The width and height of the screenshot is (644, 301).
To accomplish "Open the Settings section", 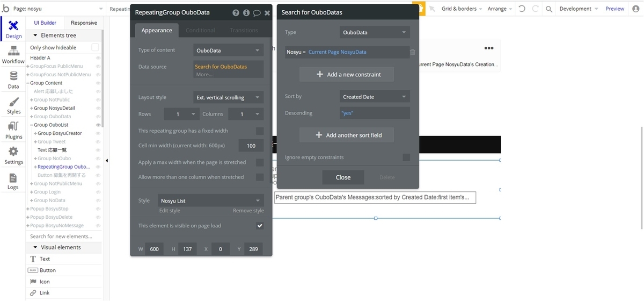I will [x=13, y=156].
